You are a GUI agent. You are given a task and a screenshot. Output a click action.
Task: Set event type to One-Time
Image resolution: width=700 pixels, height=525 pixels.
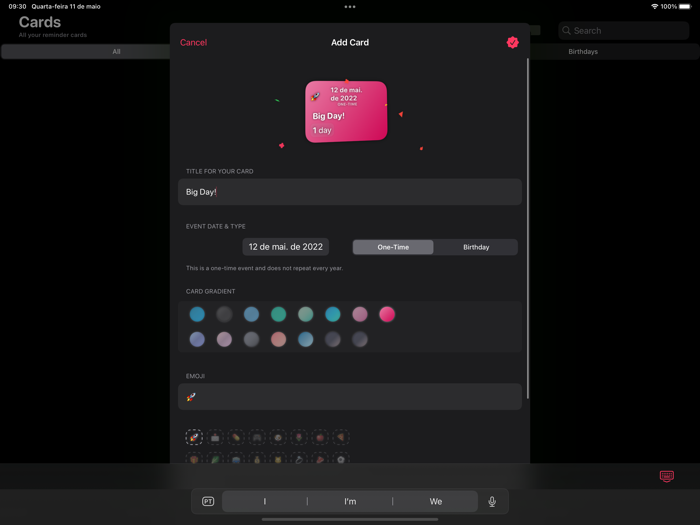393,247
